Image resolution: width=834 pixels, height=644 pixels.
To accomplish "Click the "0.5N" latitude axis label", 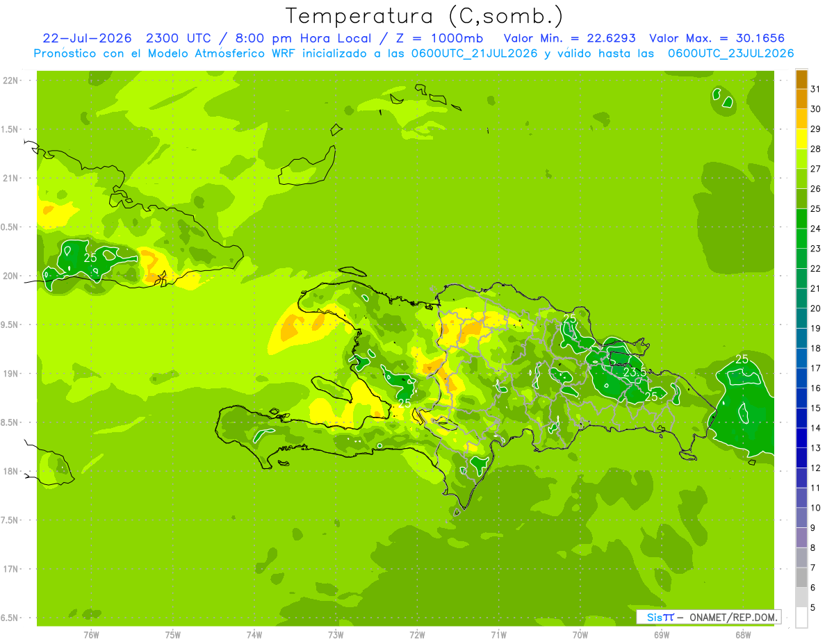I will coord(10,227).
